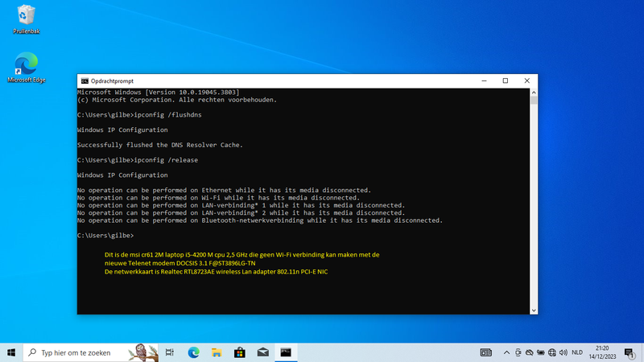The width and height of the screenshot is (644, 362).
Task: Click the final 'C:\Users\gilbe>' prompt
Action: point(105,236)
